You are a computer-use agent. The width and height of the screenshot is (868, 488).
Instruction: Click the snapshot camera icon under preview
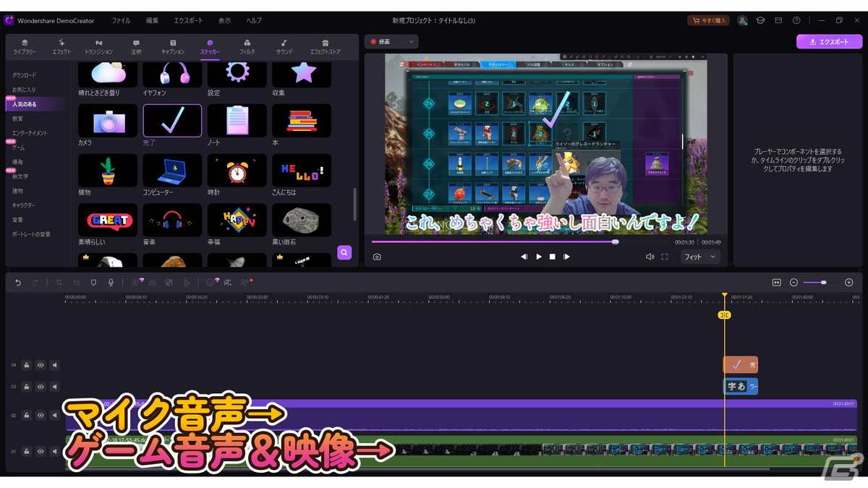pos(377,257)
